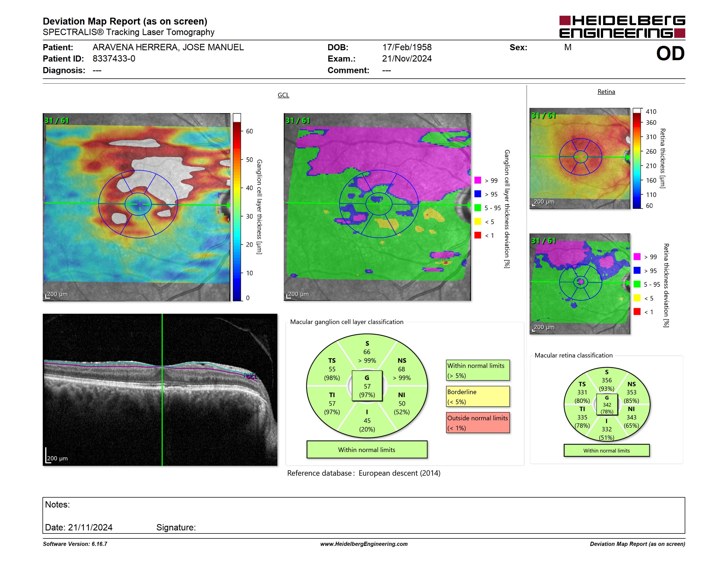The image size is (728, 563).
Task: Click the green 5-95 swatch in the ganglion legend
Action: [x=478, y=208]
